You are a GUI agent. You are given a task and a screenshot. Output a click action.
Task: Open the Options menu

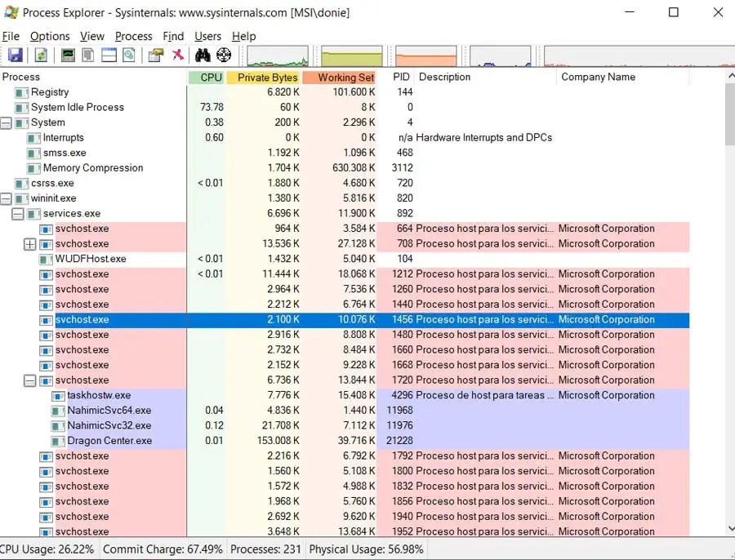point(50,36)
